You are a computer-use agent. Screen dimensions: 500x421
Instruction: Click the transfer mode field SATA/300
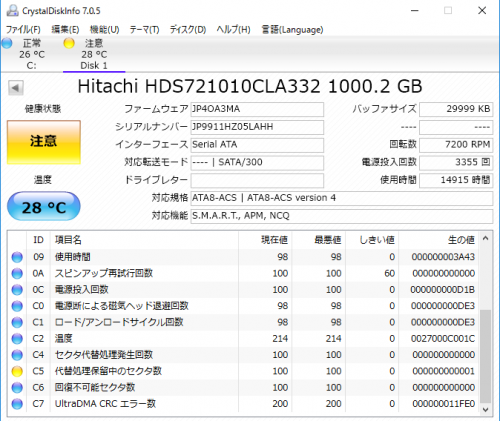tap(257, 163)
